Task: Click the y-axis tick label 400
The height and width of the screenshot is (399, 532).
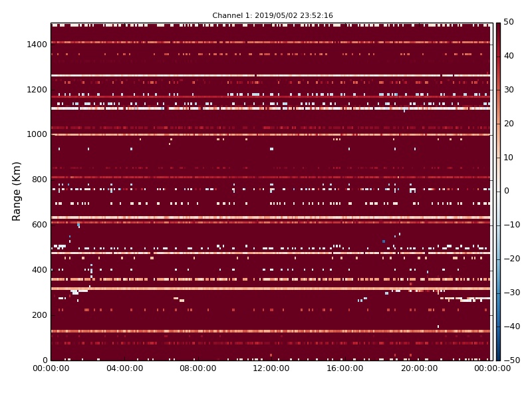Action: (x=39, y=270)
